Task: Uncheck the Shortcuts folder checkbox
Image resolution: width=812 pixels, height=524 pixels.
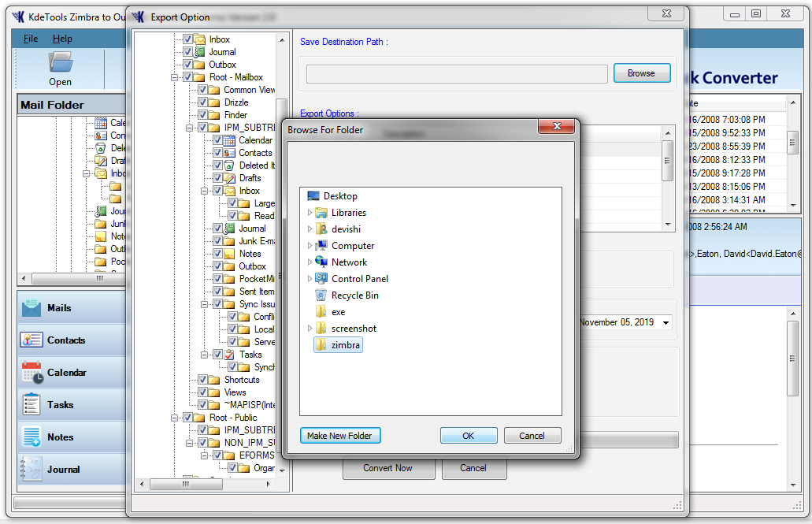Action: pyautogui.click(x=202, y=380)
